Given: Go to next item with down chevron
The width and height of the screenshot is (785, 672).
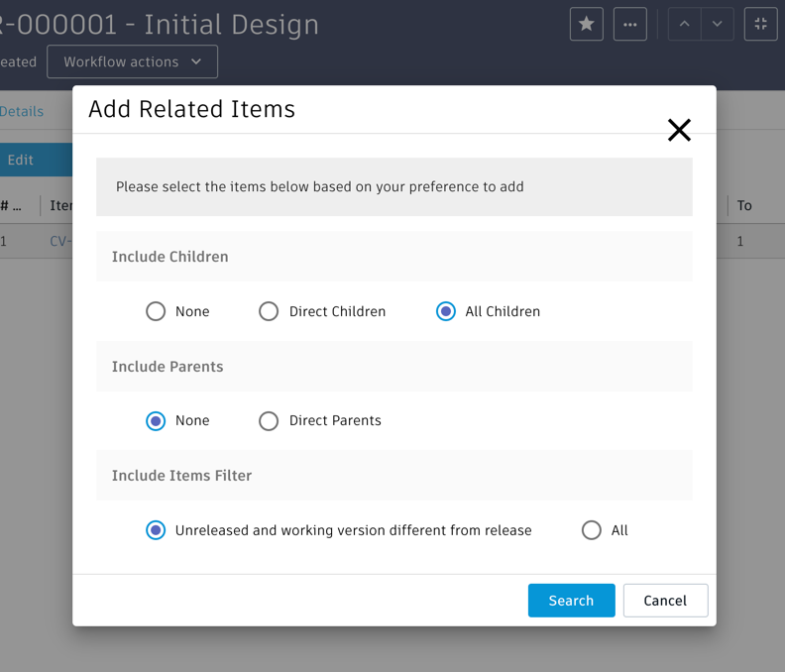Looking at the screenshot, I should 718,24.
